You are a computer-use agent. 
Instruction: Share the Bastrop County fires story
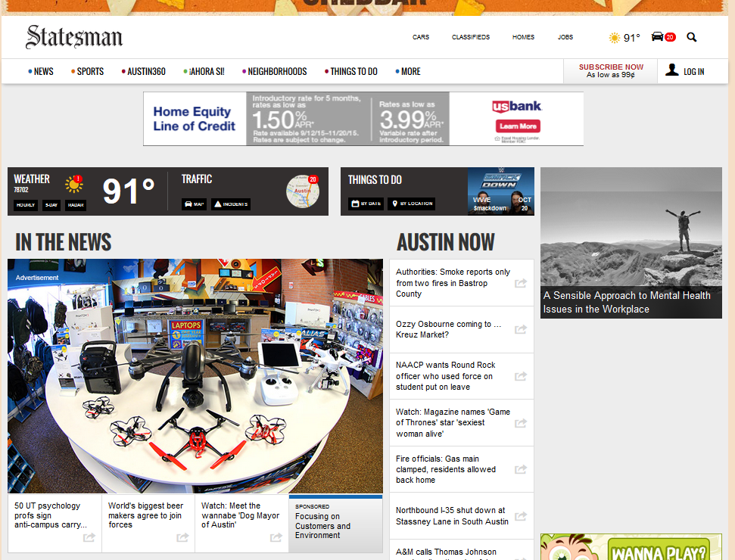click(521, 283)
